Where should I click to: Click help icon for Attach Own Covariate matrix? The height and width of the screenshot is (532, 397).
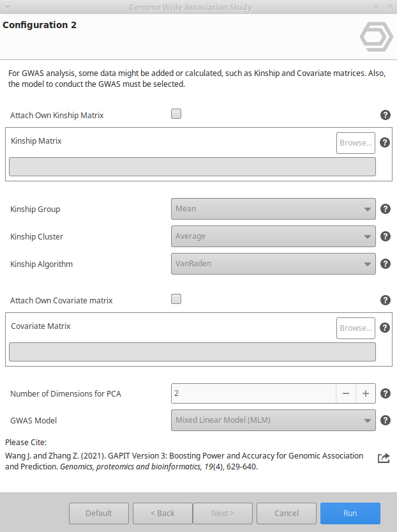tap(385, 300)
